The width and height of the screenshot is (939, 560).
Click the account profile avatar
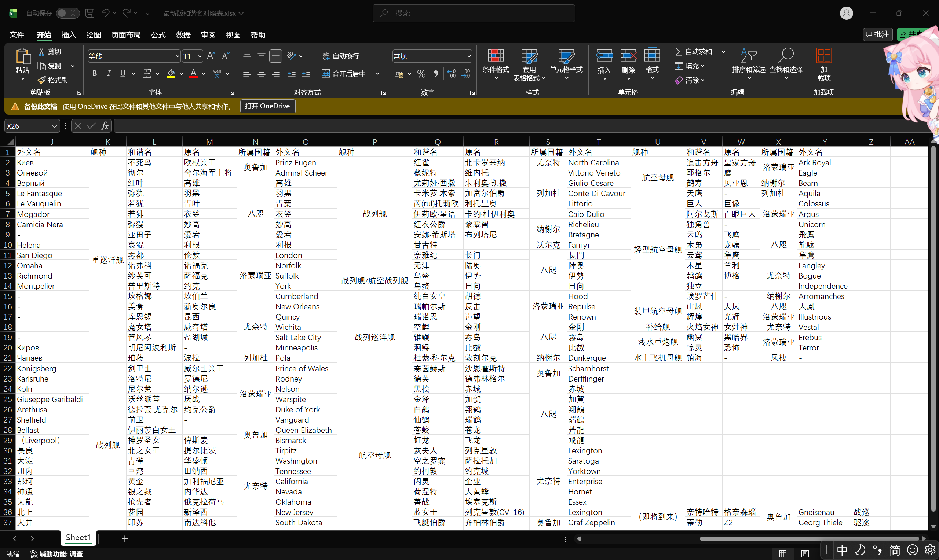[846, 13]
